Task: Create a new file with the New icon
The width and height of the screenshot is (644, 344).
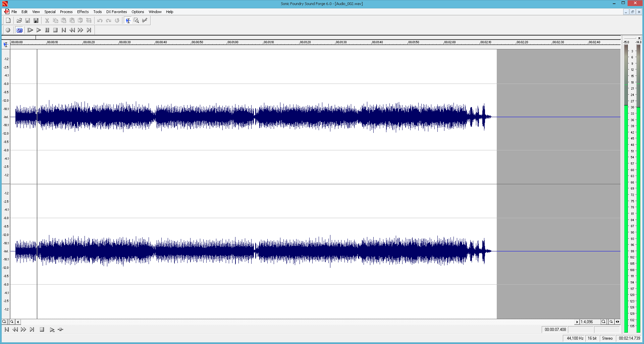Action: (x=8, y=20)
